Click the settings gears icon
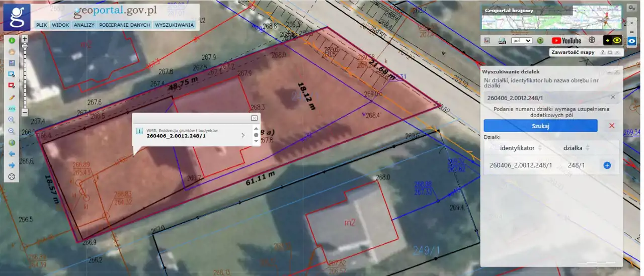 click(x=631, y=8)
